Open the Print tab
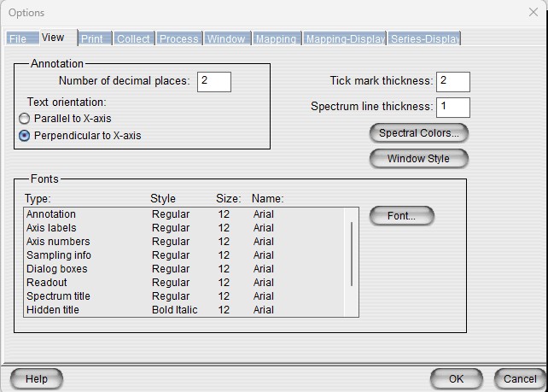548x392 pixels. point(92,39)
